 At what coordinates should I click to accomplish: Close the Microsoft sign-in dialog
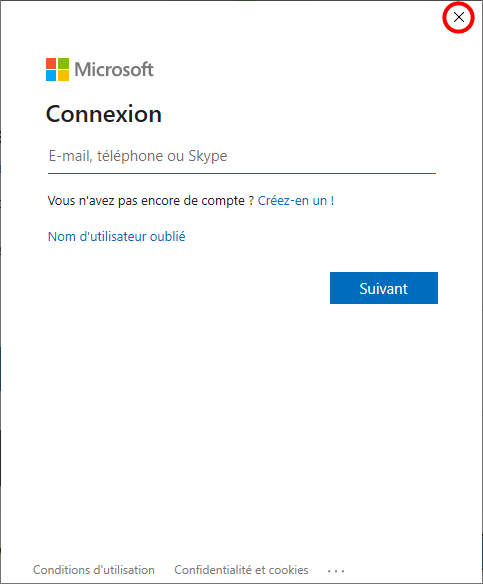pos(459,17)
